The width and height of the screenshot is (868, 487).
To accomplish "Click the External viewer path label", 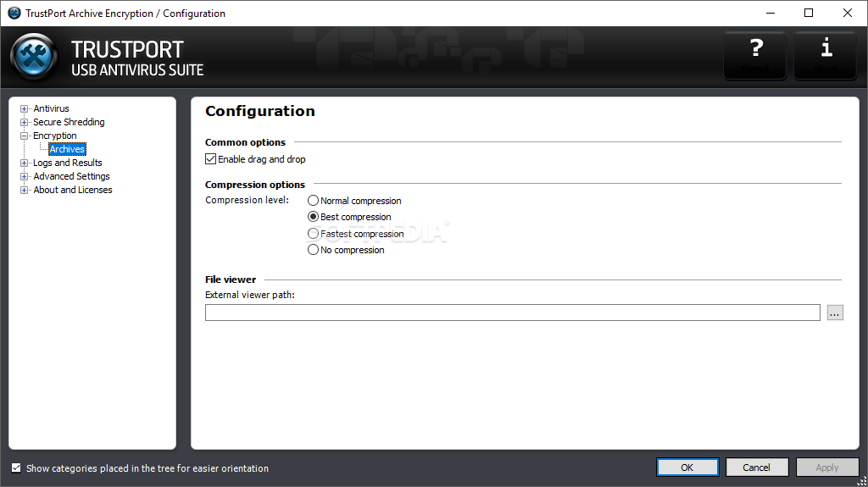I will tap(250, 295).
